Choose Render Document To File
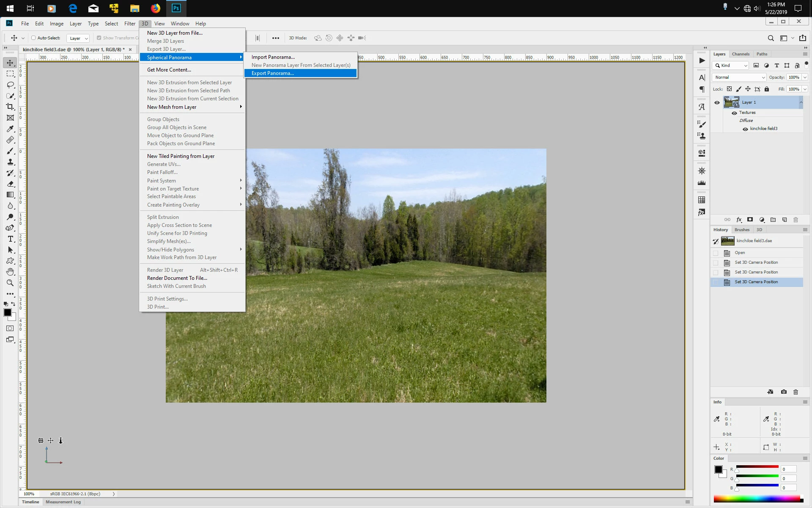The image size is (812, 508). coord(177,278)
